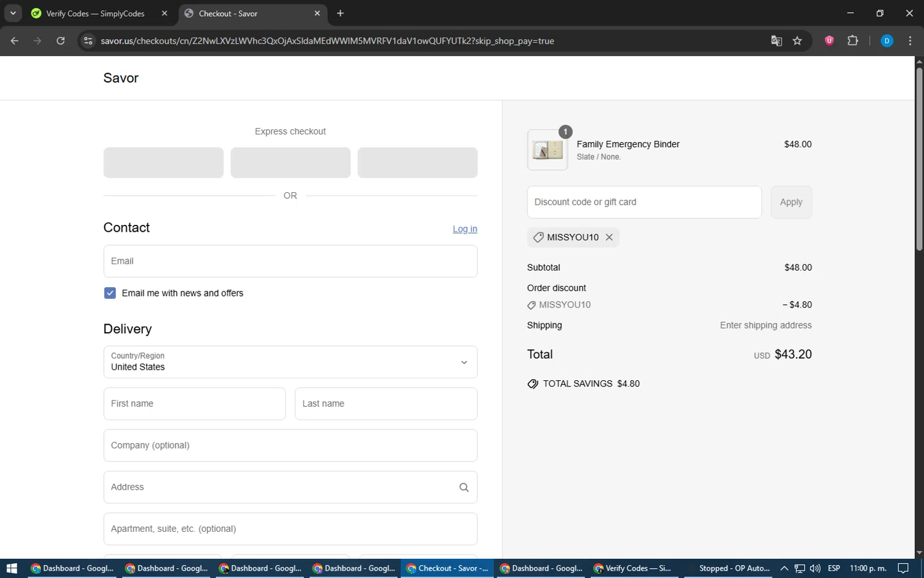Open the Windows notification center icon
Viewport: 924px width, 578px height.
pos(903,568)
